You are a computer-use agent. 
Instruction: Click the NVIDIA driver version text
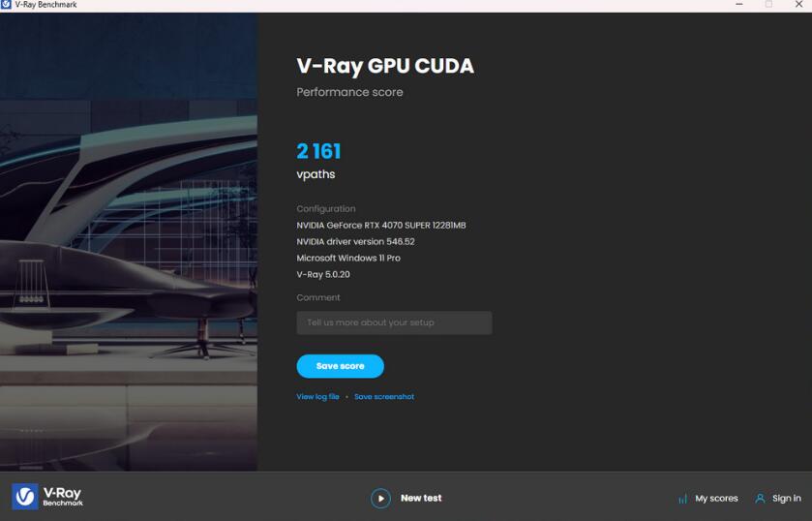355,241
